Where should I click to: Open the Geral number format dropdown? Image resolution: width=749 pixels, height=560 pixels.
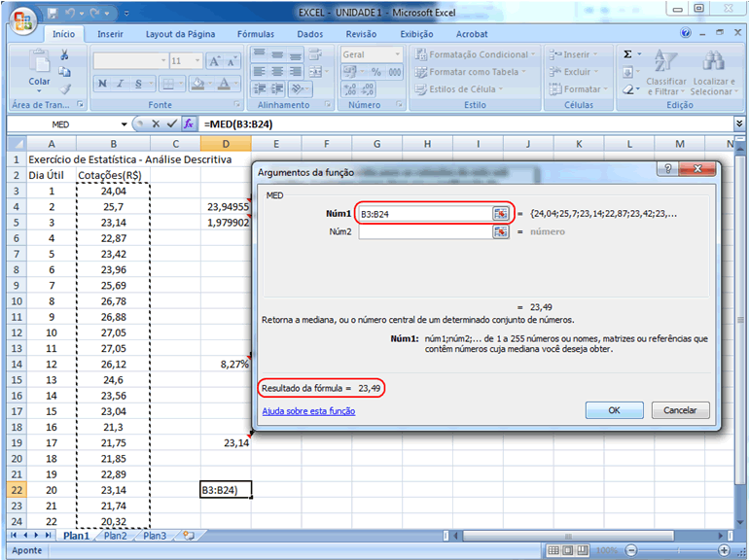pyautogui.click(x=397, y=54)
